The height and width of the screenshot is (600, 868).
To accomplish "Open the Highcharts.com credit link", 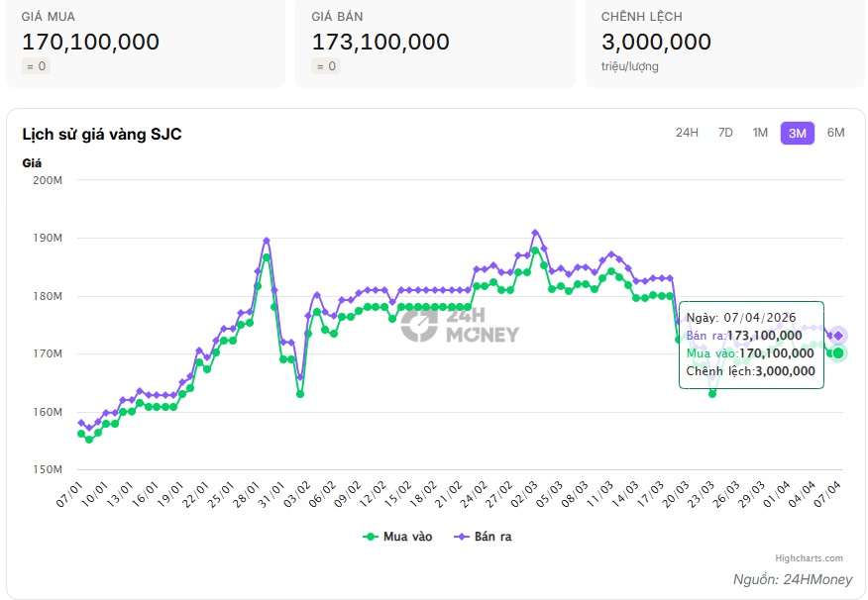I will click(809, 558).
